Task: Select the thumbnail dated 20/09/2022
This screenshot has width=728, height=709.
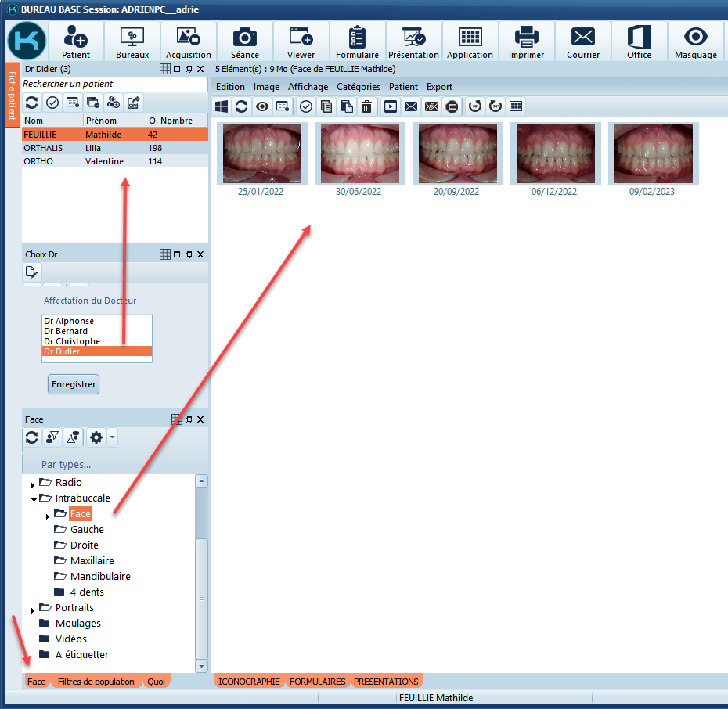Action: click(x=457, y=154)
